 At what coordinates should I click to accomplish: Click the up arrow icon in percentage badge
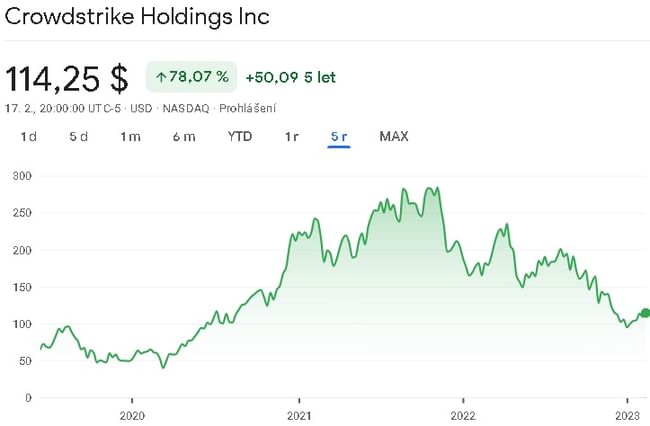click(161, 77)
